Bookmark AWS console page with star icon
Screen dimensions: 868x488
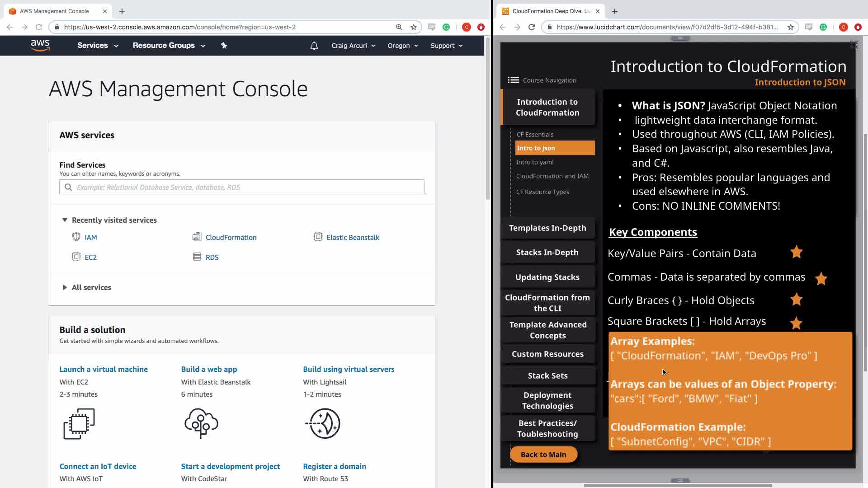413,27
